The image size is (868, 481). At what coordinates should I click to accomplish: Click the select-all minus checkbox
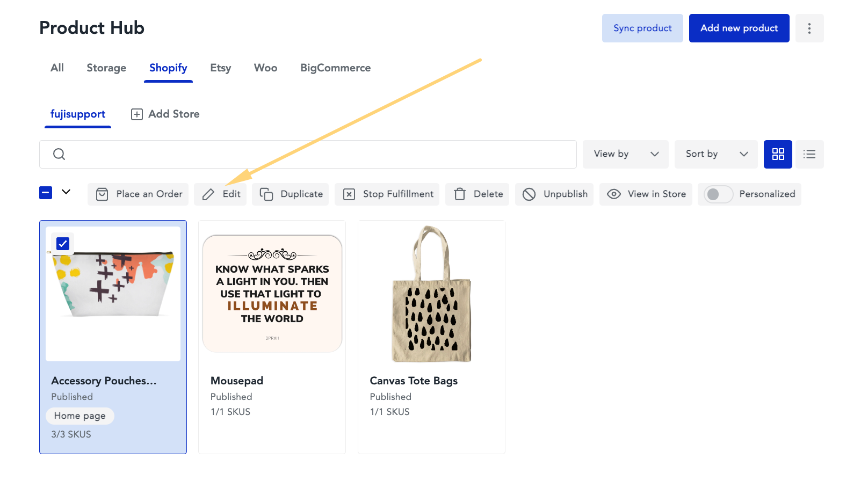(x=46, y=192)
